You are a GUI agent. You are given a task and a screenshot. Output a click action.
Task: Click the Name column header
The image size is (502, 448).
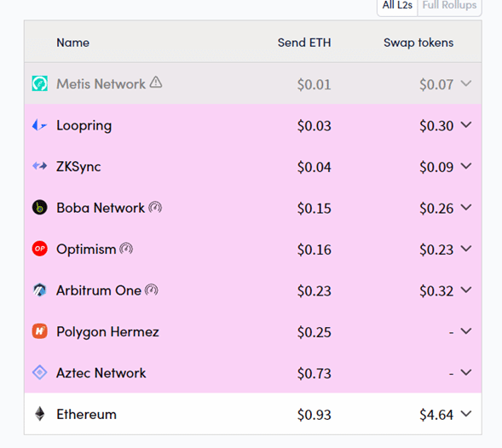pos(73,43)
